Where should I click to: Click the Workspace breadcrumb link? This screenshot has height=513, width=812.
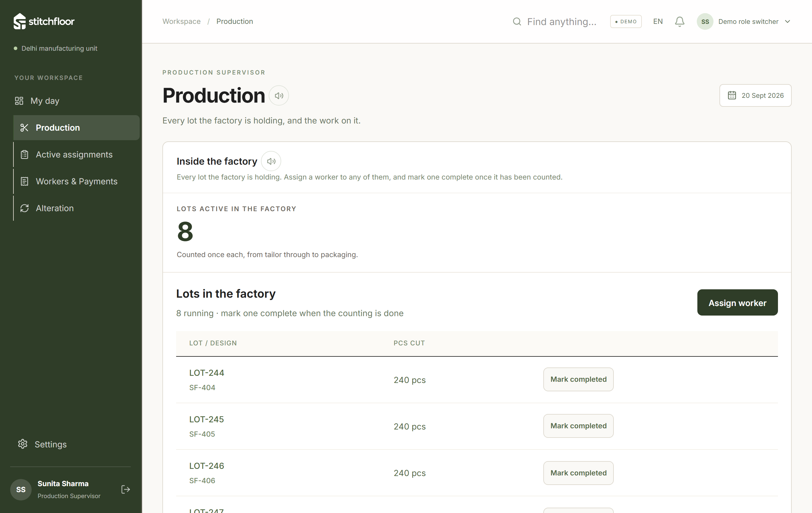pos(182,21)
